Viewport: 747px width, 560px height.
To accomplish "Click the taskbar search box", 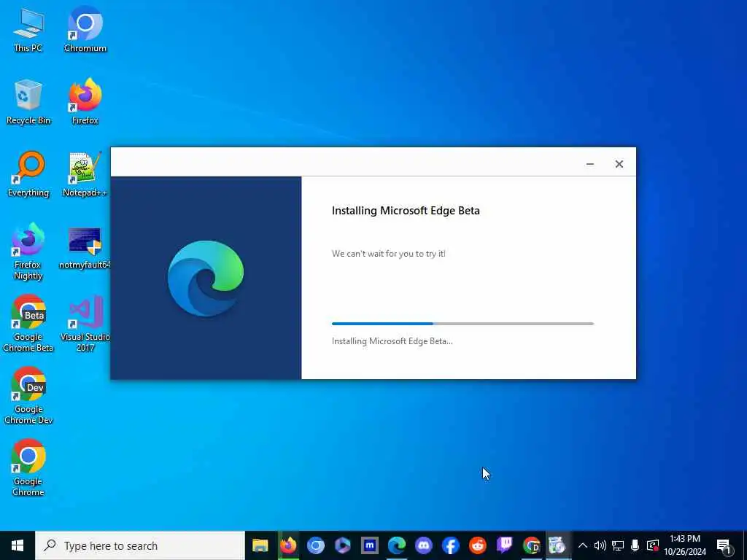I will pyautogui.click(x=140, y=545).
